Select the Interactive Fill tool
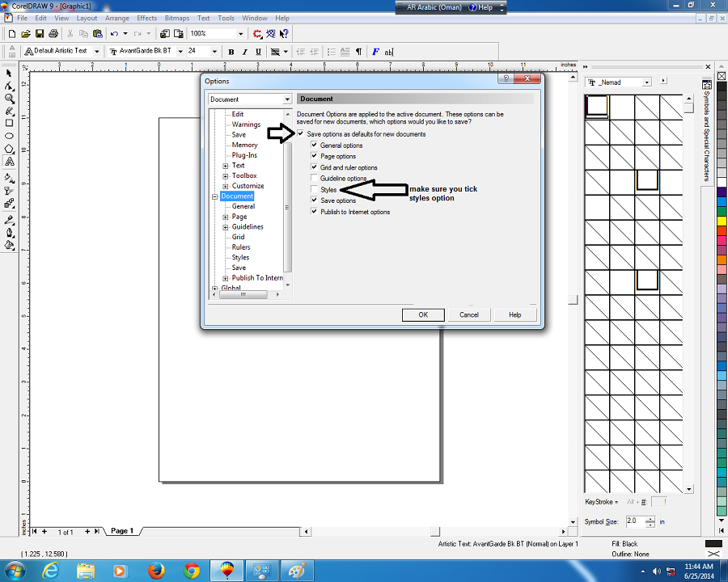This screenshot has height=582, width=728. 9,178
